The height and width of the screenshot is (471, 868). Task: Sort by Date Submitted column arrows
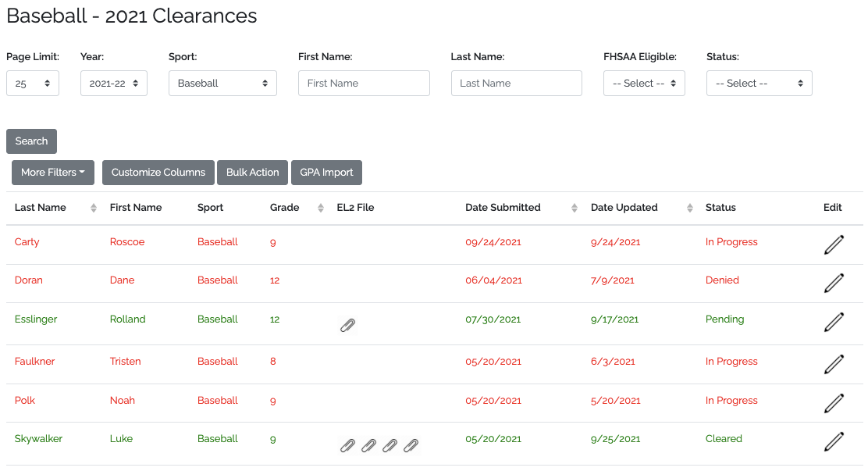coord(575,208)
